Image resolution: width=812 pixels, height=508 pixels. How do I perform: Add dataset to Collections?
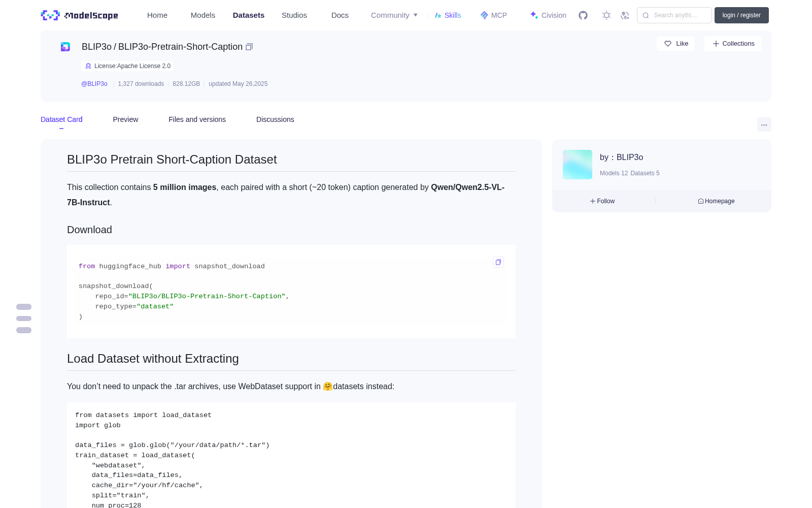click(x=733, y=44)
